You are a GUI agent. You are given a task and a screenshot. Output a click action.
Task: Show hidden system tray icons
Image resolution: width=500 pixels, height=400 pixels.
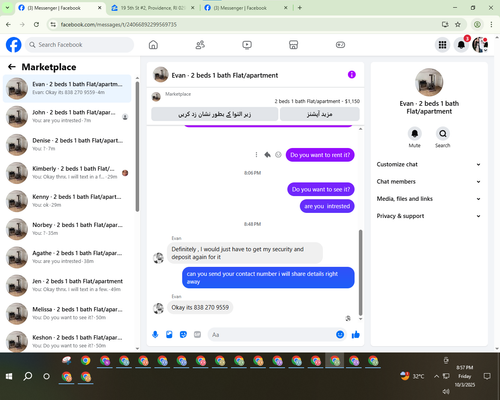click(436, 376)
